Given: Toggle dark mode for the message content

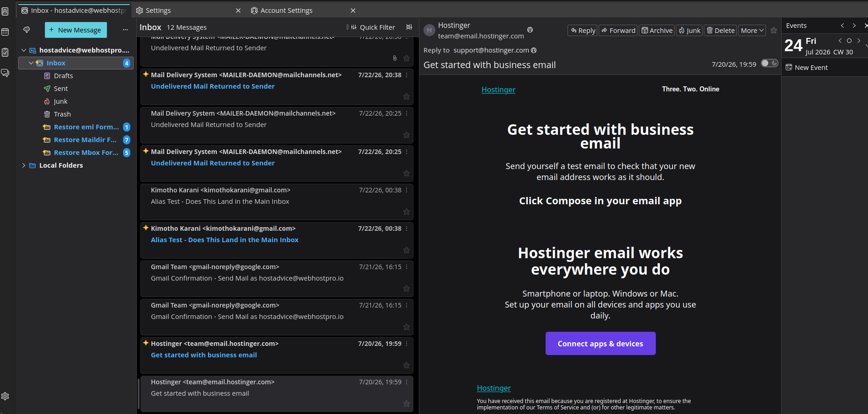Looking at the screenshot, I should [x=770, y=63].
